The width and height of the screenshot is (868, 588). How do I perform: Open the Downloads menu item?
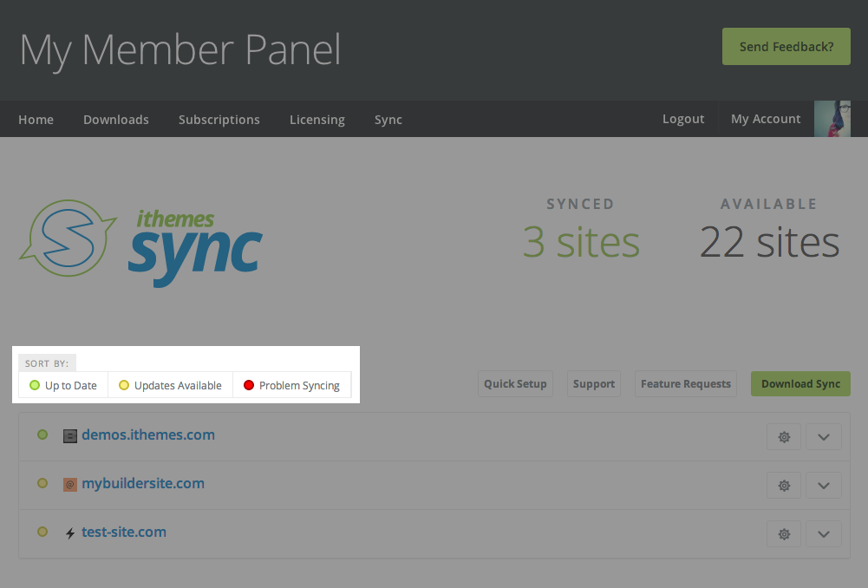pyautogui.click(x=116, y=120)
